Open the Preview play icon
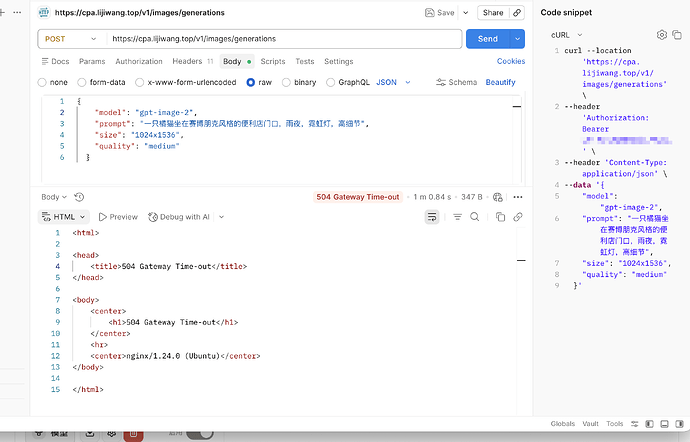690x442 pixels. pyautogui.click(x=103, y=217)
